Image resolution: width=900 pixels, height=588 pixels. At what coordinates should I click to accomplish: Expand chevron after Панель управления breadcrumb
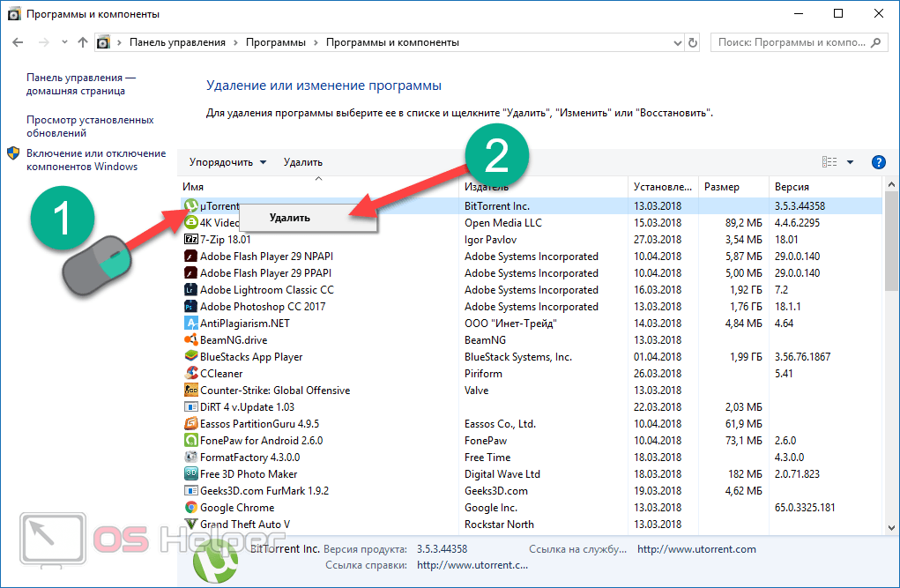[x=235, y=42]
